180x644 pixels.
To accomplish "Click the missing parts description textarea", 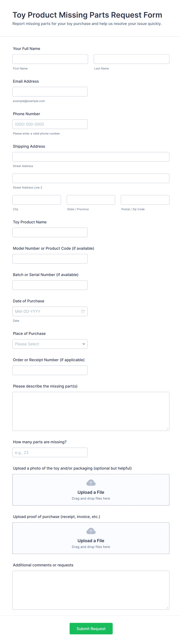I will [x=91, y=411].
